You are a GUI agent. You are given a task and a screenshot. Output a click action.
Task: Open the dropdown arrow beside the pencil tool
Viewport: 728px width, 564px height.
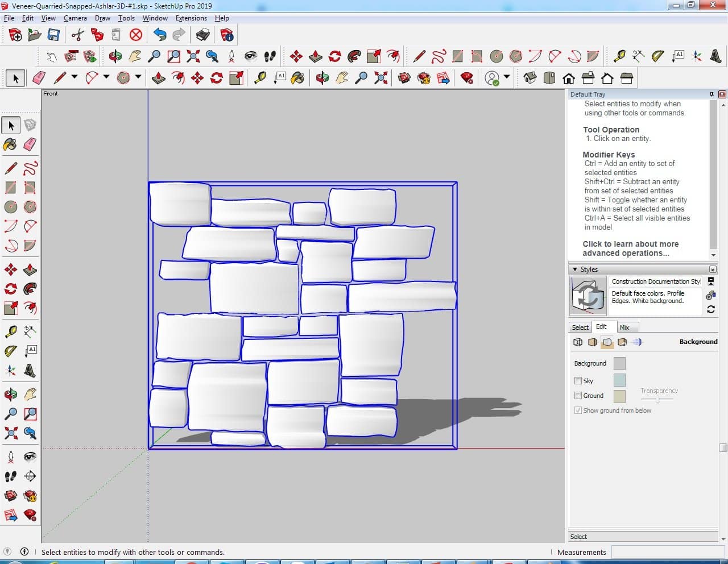tap(75, 77)
